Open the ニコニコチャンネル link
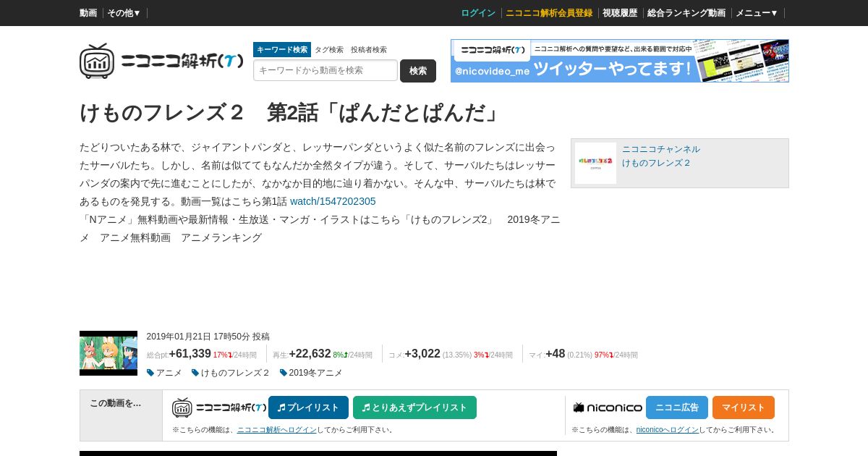 661,149
